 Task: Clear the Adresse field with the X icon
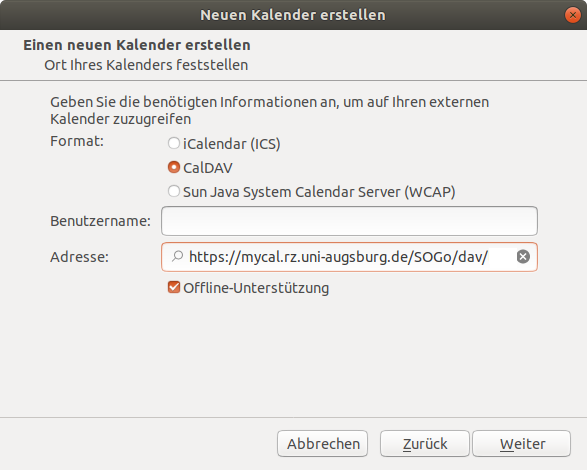pyautogui.click(x=523, y=257)
